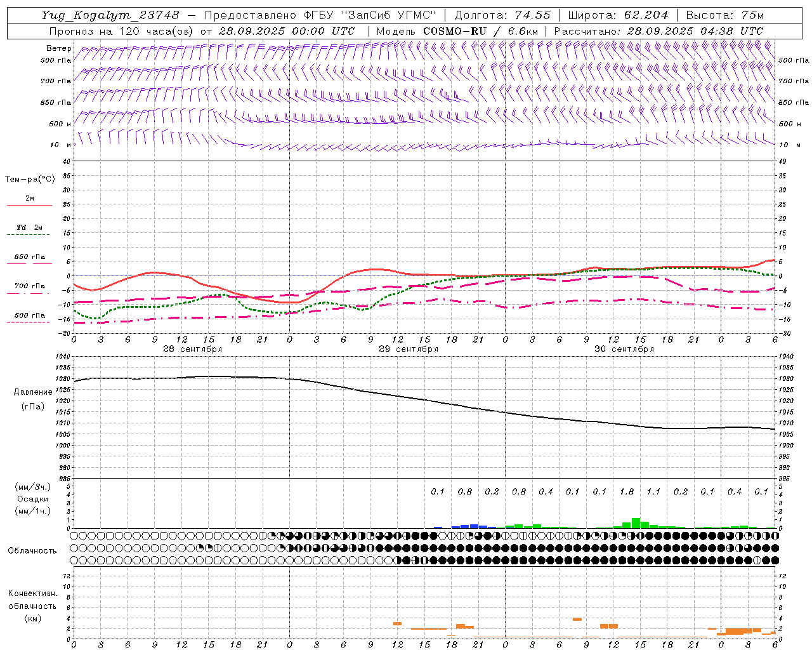Click the "28 сентября" date label

[x=193, y=349]
